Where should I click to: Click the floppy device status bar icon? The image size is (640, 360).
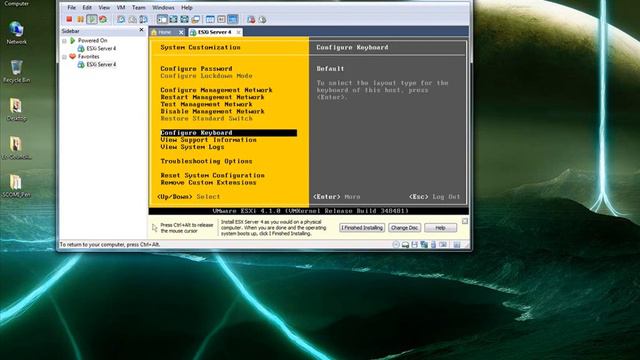tap(415, 244)
